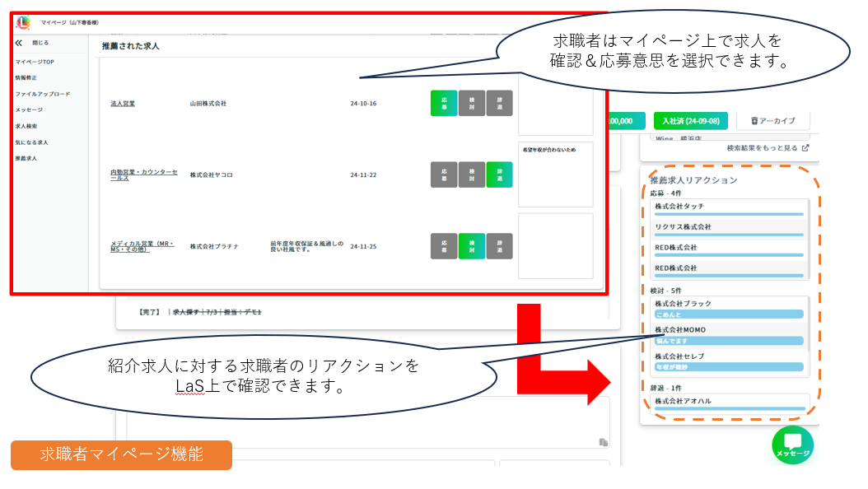Open the 法人営業 job link
The image size is (868, 489).
pos(123,104)
